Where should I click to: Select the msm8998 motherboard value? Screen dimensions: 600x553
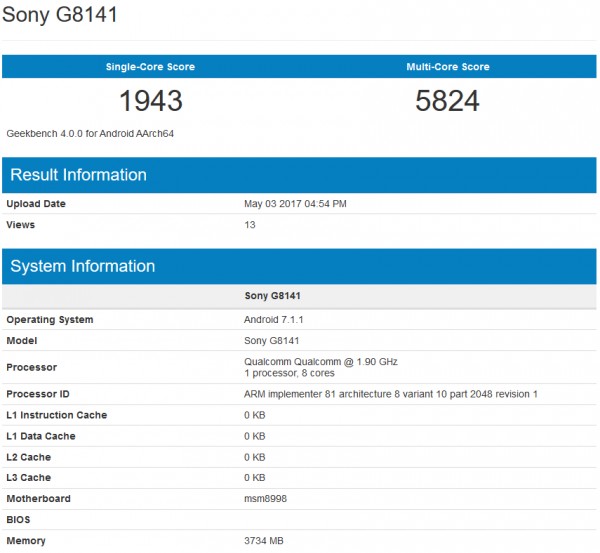point(266,499)
